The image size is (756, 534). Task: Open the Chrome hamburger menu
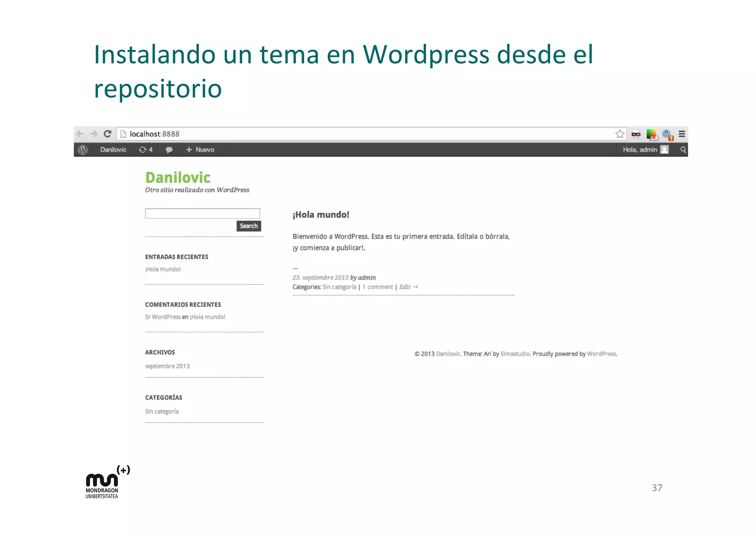click(682, 134)
